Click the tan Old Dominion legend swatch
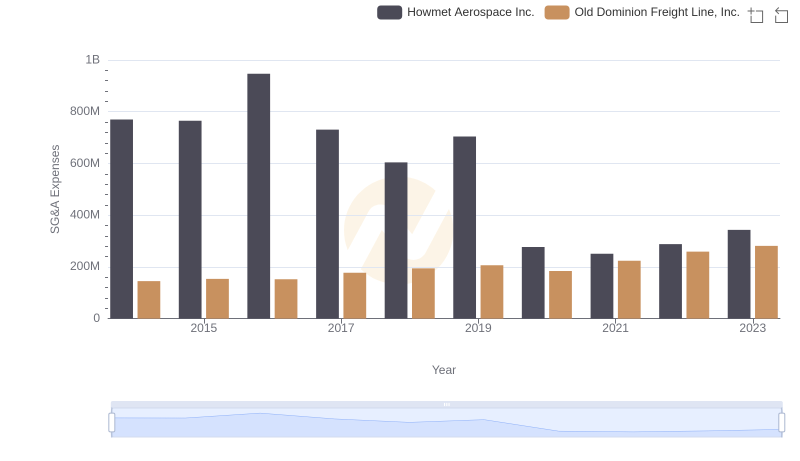This screenshot has height=461, width=800. click(x=557, y=12)
